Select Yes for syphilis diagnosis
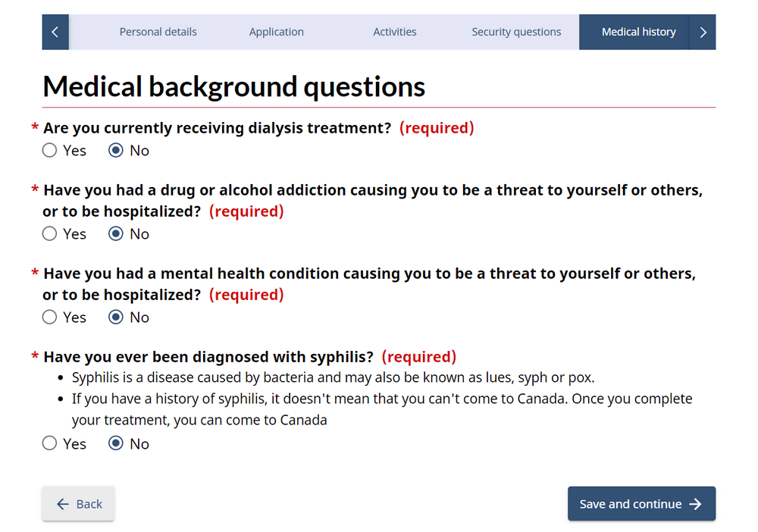This screenshot has height=532, width=758. point(50,443)
